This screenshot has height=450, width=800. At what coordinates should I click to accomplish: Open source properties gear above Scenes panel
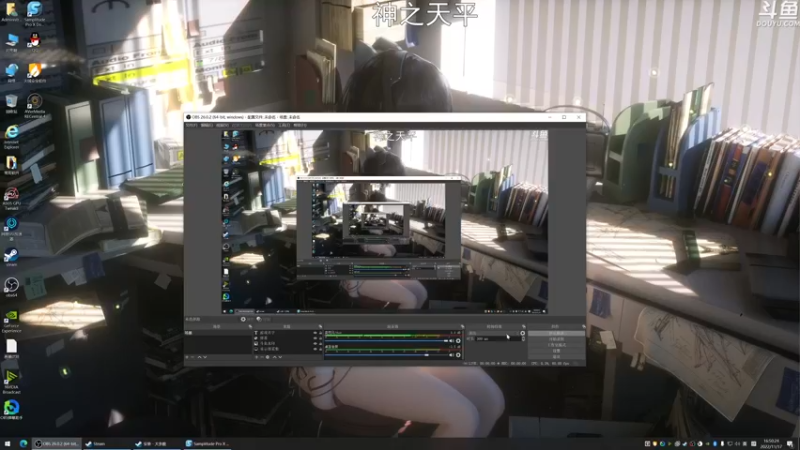(x=243, y=319)
